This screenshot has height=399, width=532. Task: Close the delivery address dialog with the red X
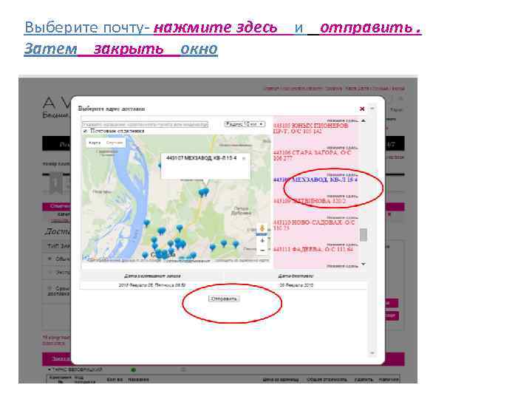[x=362, y=109]
